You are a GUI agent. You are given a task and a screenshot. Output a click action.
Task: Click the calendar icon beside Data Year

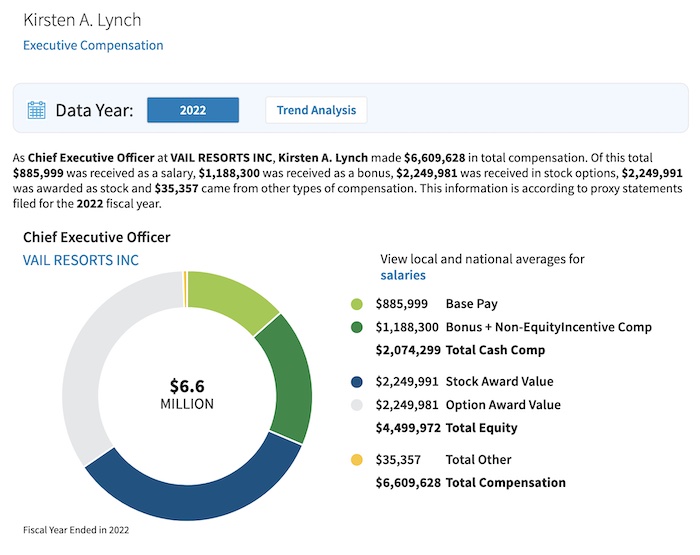pos(37,110)
